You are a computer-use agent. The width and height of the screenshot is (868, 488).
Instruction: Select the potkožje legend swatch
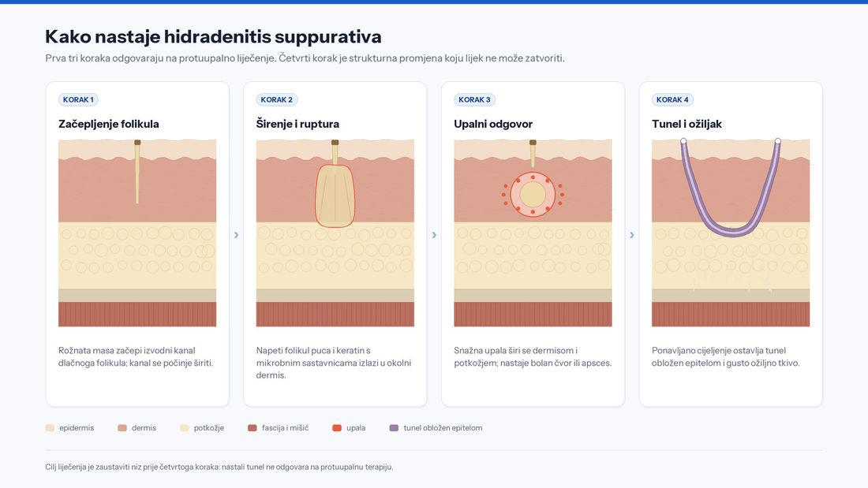click(x=185, y=428)
